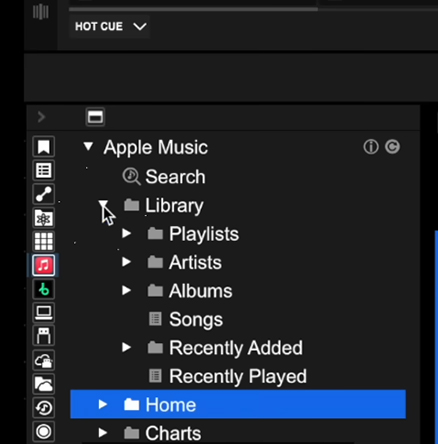The width and height of the screenshot is (438, 444).
Task: Expand the Playlists folder arrow
Action: [126, 233]
